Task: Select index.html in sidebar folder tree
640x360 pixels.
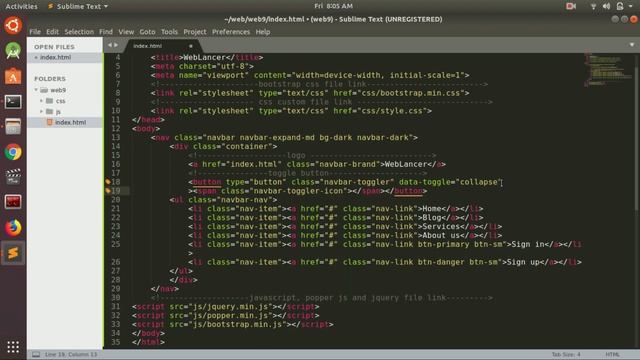Action: pyautogui.click(x=70, y=122)
